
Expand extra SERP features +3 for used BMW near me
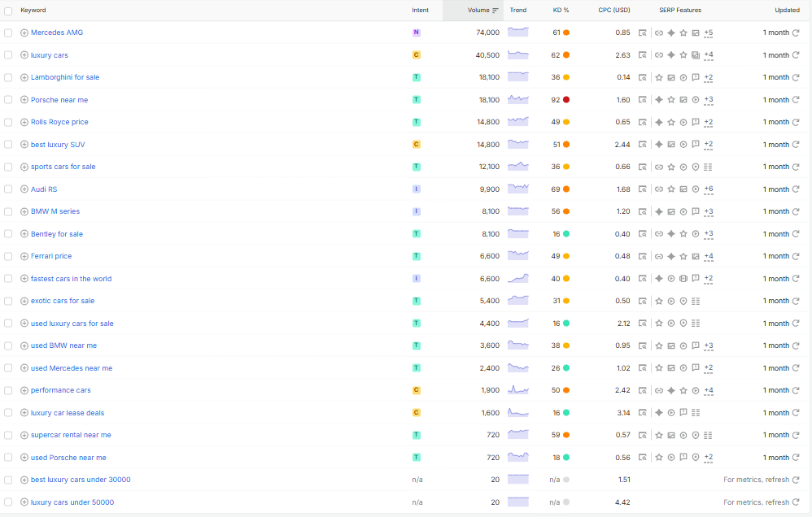coord(709,345)
